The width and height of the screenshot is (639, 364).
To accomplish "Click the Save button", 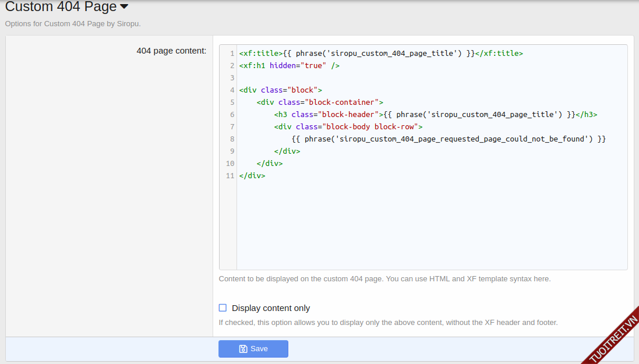I will click(253, 349).
